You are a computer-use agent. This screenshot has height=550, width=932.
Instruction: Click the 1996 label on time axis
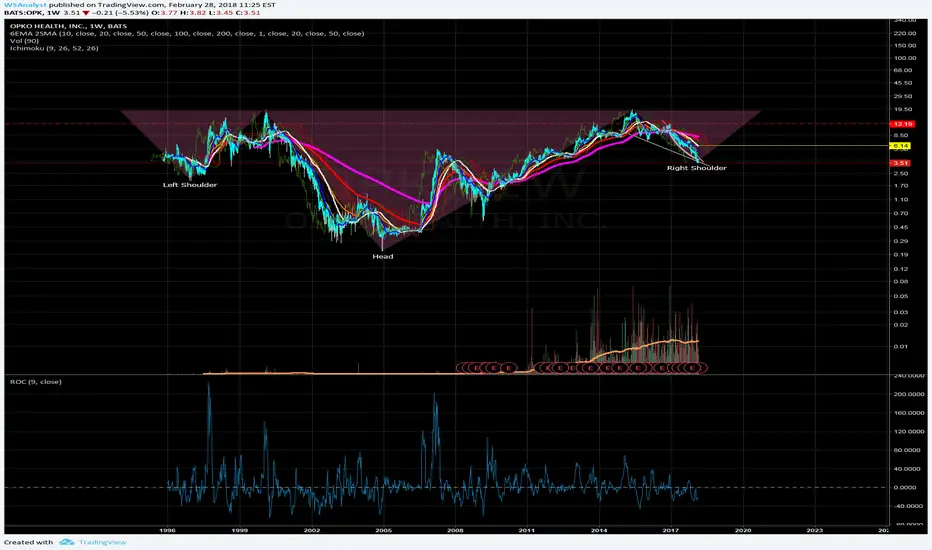pyautogui.click(x=168, y=530)
